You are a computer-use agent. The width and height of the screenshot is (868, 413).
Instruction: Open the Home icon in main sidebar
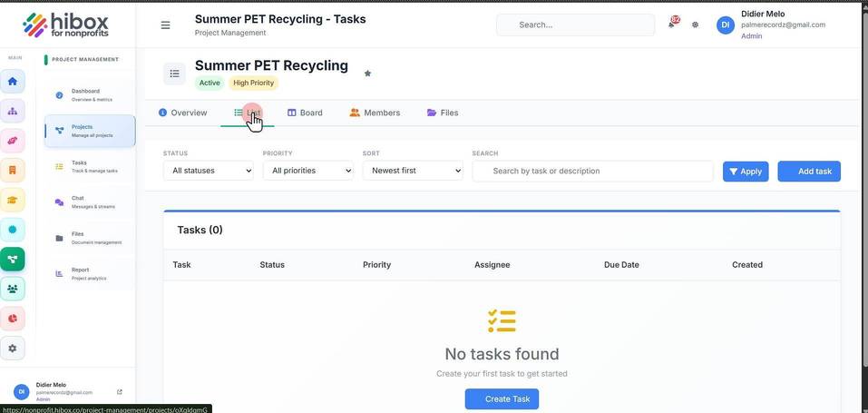[x=12, y=81]
